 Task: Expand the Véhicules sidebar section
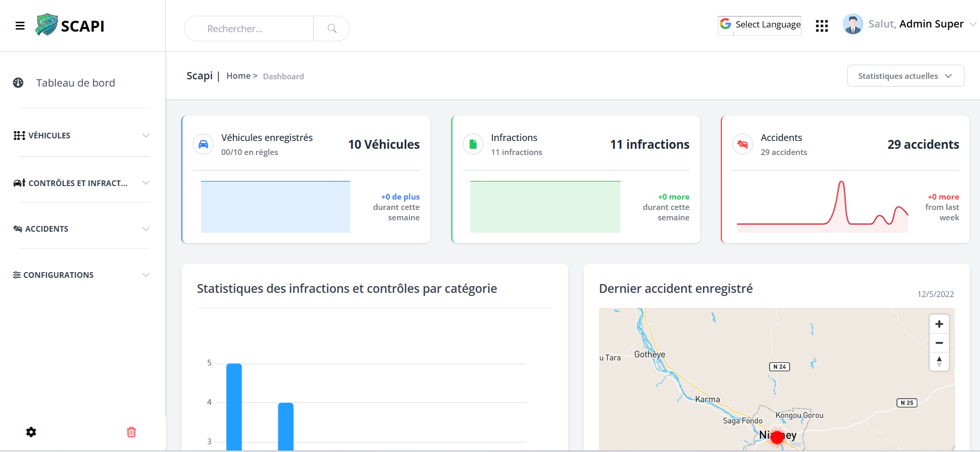pos(146,135)
